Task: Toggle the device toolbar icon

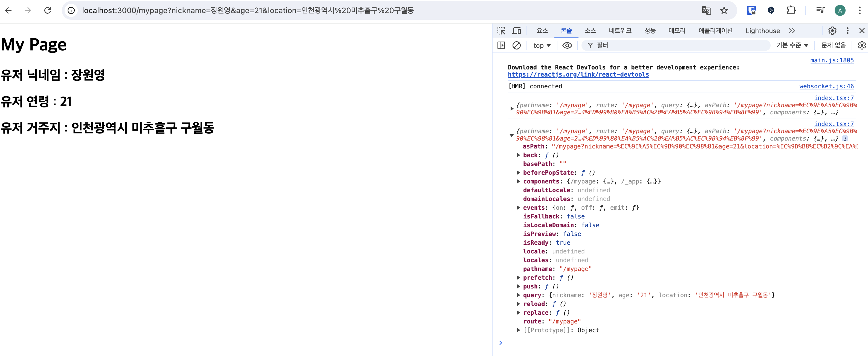Action: coord(517,31)
